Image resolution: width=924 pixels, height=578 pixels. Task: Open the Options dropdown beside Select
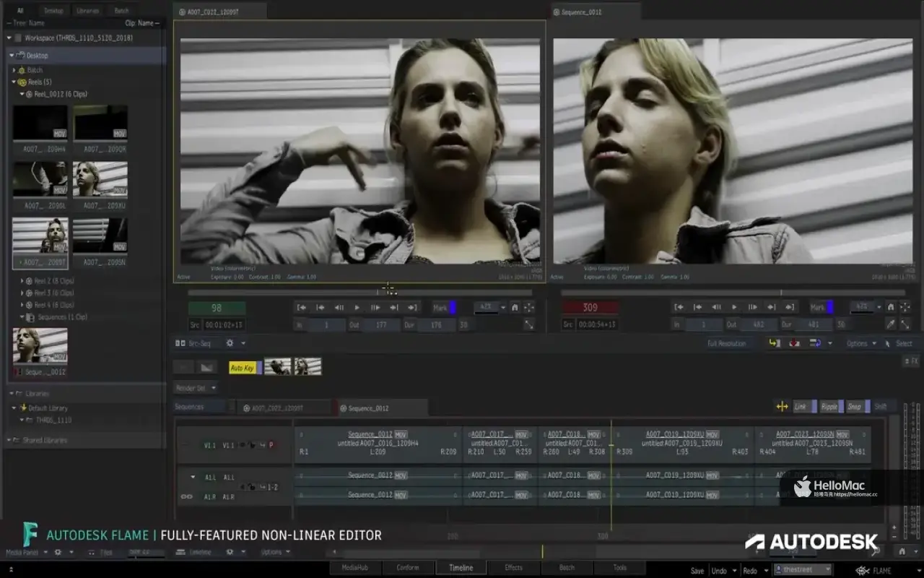click(x=861, y=343)
